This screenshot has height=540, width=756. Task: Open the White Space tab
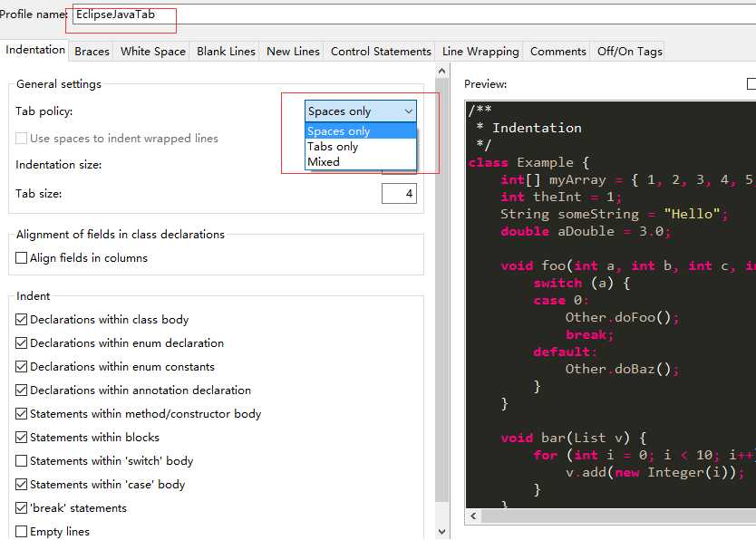[x=153, y=51]
